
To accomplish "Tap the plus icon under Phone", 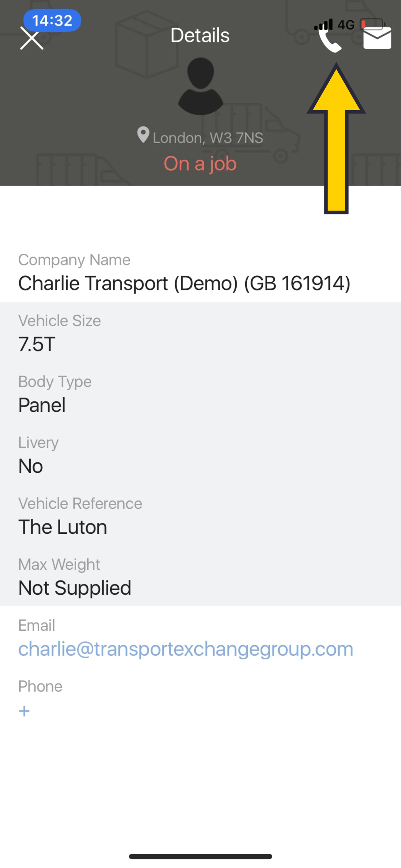I will (24, 711).
